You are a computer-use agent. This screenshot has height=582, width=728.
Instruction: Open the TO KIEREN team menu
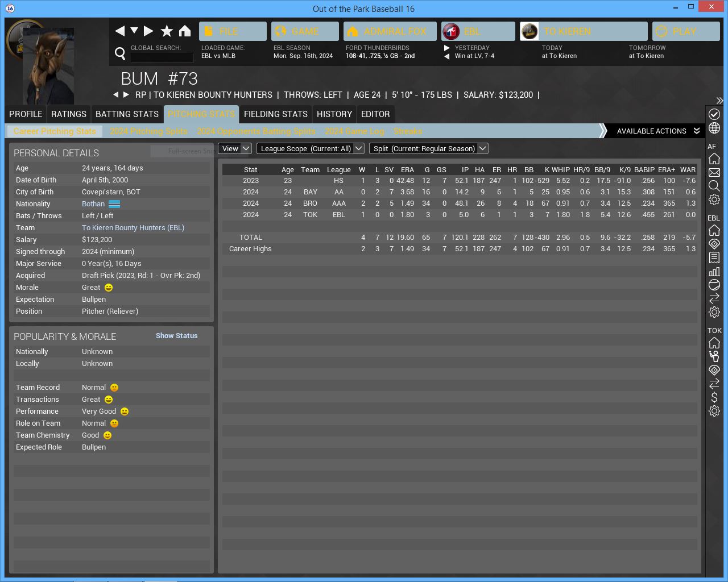pos(584,31)
